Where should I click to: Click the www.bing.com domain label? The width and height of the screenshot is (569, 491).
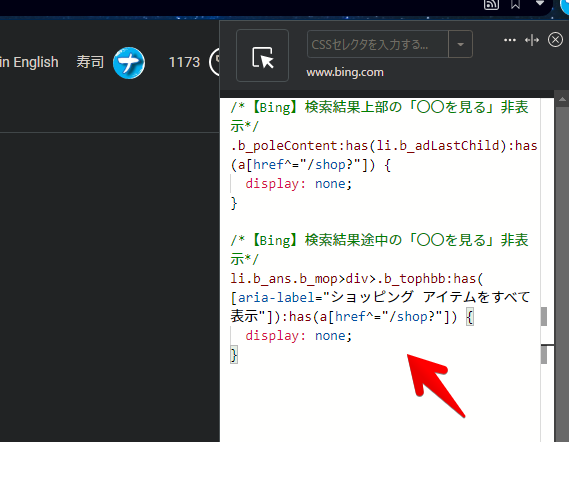coord(345,72)
